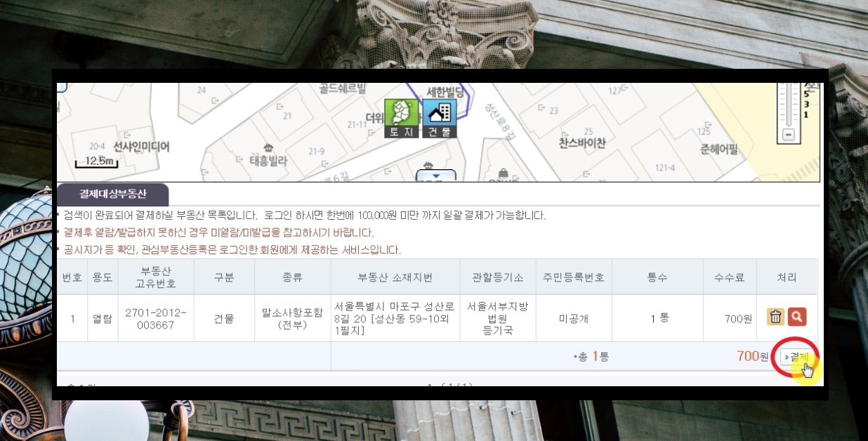Image resolution: width=868 pixels, height=441 pixels.
Task: Click the 부동산 고유번호 column header
Action: tap(156, 277)
